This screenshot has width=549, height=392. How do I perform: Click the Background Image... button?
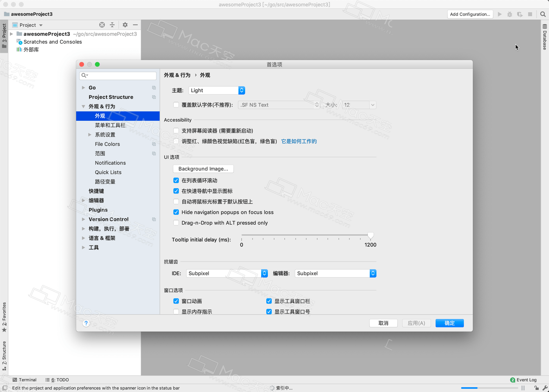tap(203, 169)
